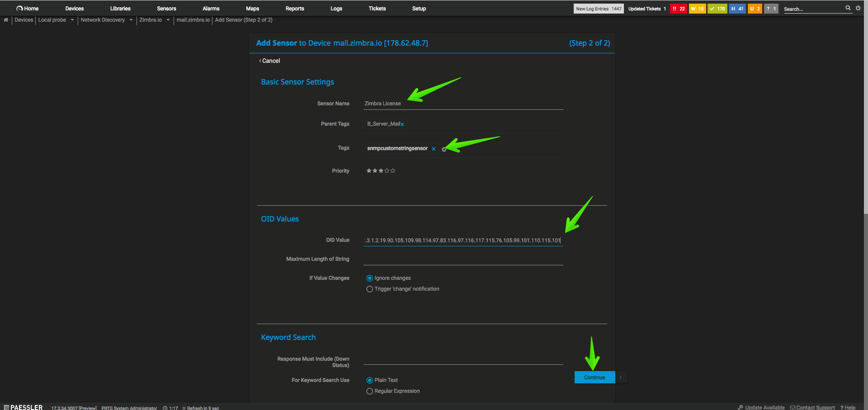
Task: Go to Network Discovery breadcrumb link
Action: tap(103, 20)
